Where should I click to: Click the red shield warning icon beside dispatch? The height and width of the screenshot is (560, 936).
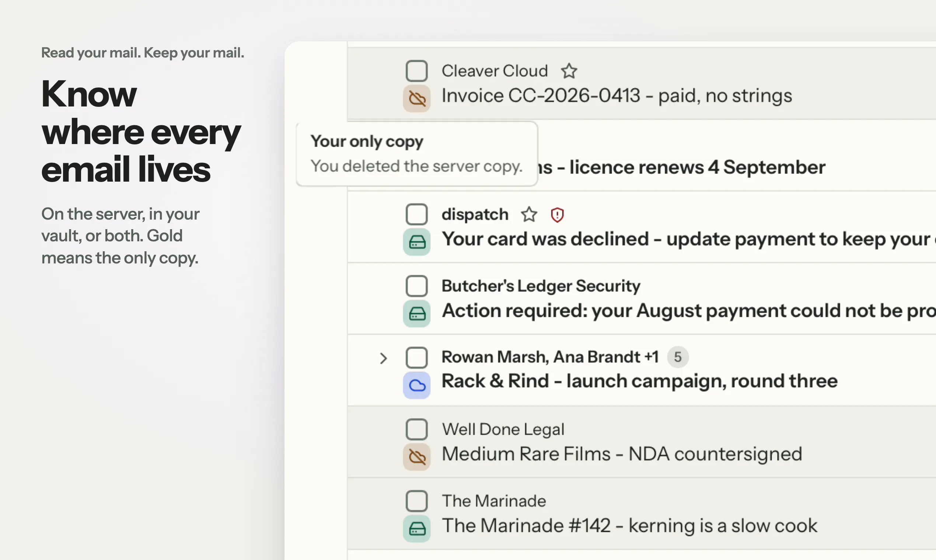tap(557, 215)
